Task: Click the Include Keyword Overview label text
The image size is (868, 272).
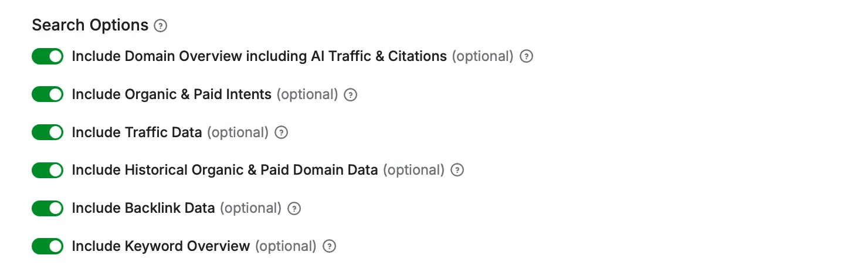Action: [161, 246]
